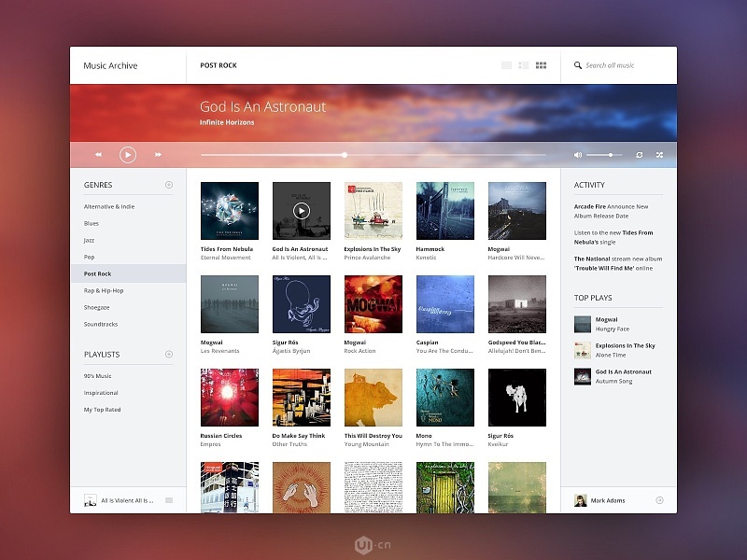747x560 pixels.
Task: Add a new genre with plus icon
Action: 169,185
